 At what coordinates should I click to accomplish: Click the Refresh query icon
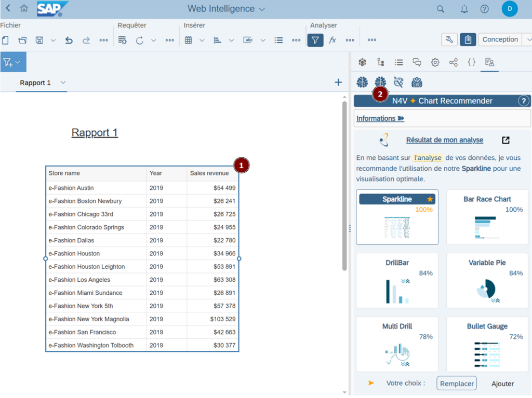pyautogui.click(x=139, y=40)
